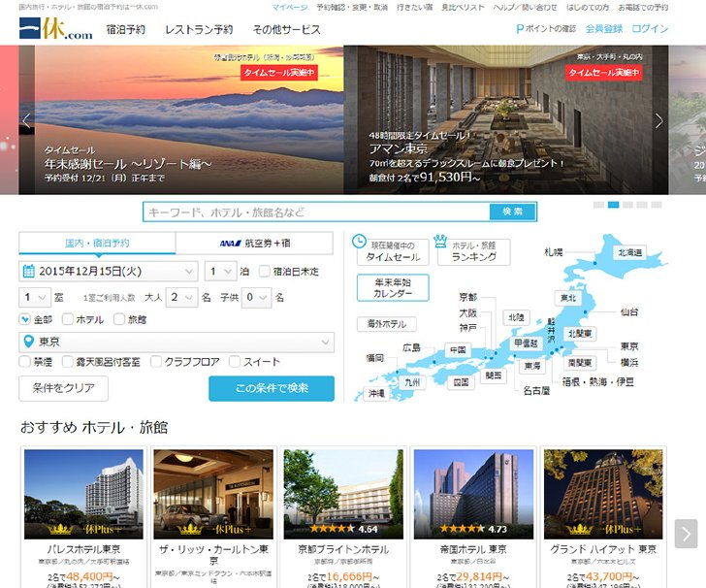Click the P ポイントの確認 icon
The image size is (706, 588).
(x=520, y=29)
